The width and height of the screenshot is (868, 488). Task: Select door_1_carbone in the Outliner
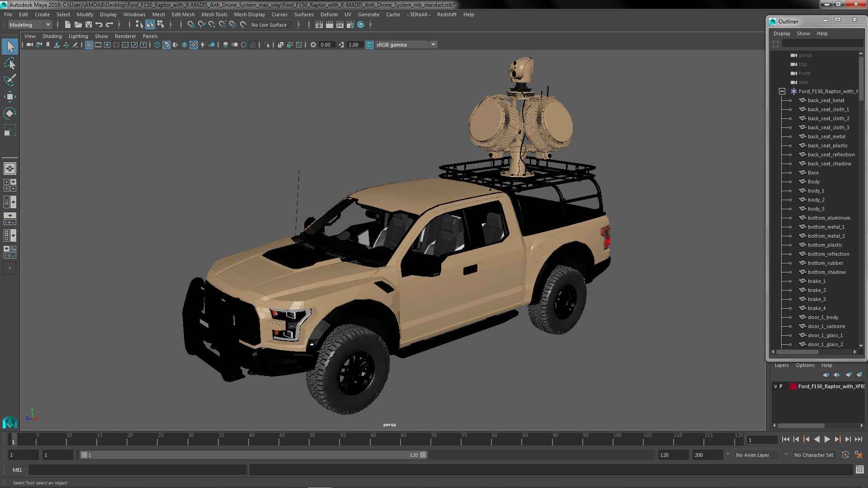click(826, 326)
